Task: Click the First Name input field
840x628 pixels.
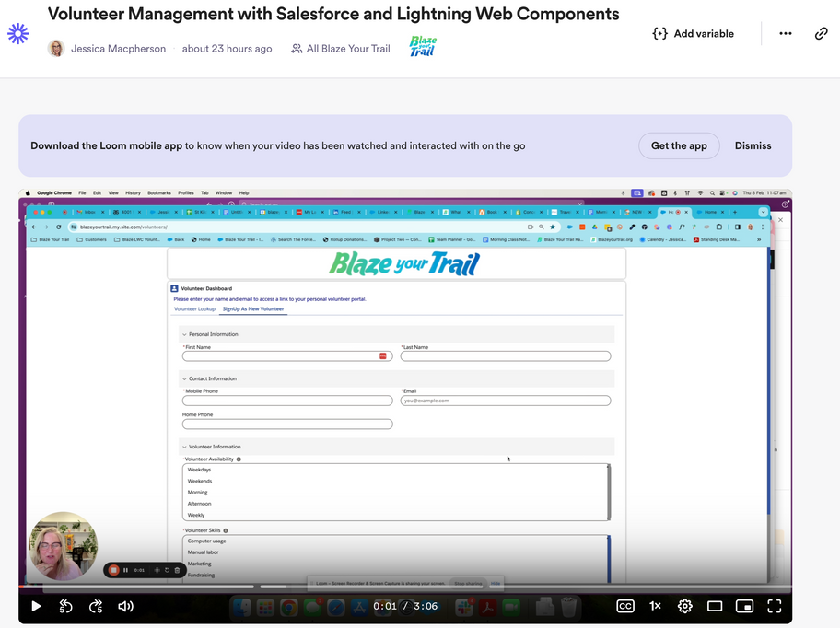Action: pyautogui.click(x=287, y=356)
